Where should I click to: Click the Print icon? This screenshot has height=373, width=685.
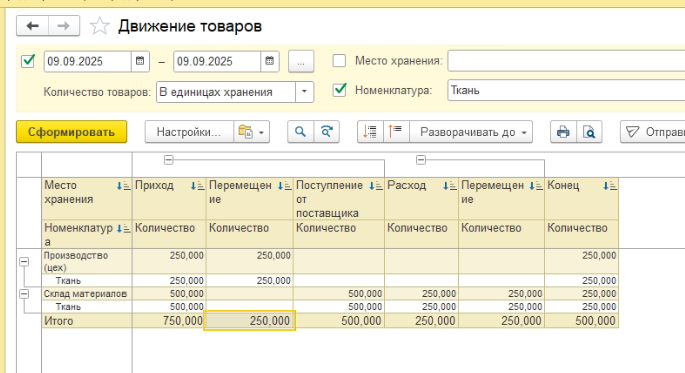(x=563, y=132)
